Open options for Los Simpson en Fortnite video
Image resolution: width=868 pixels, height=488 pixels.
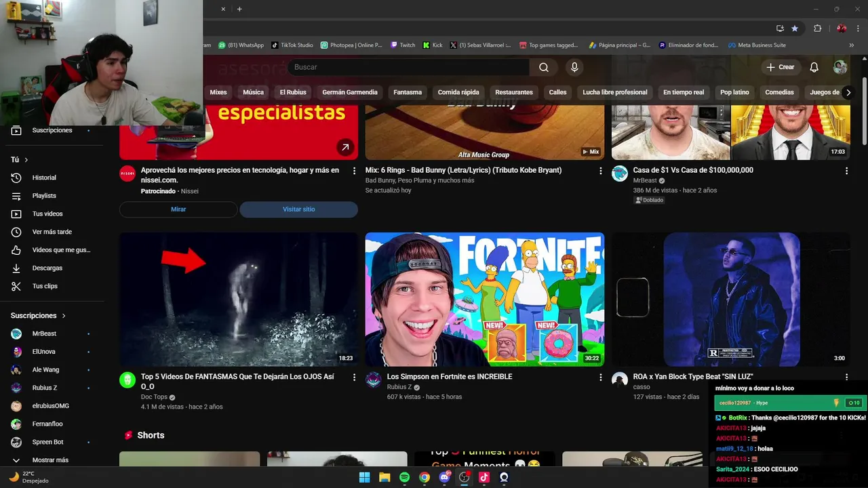click(600, 377)
